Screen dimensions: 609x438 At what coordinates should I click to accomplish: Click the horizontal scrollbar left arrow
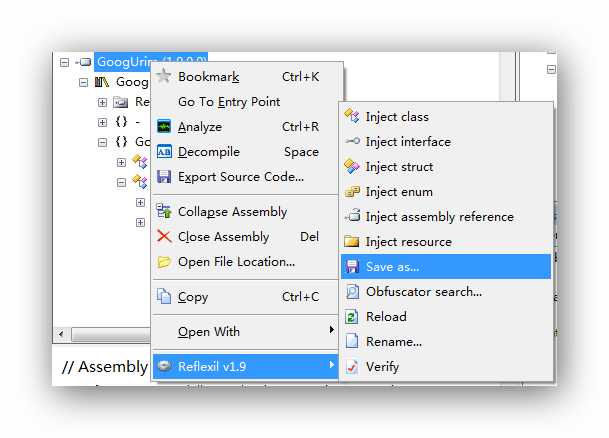pyautogui.click(x=61, y=334)
